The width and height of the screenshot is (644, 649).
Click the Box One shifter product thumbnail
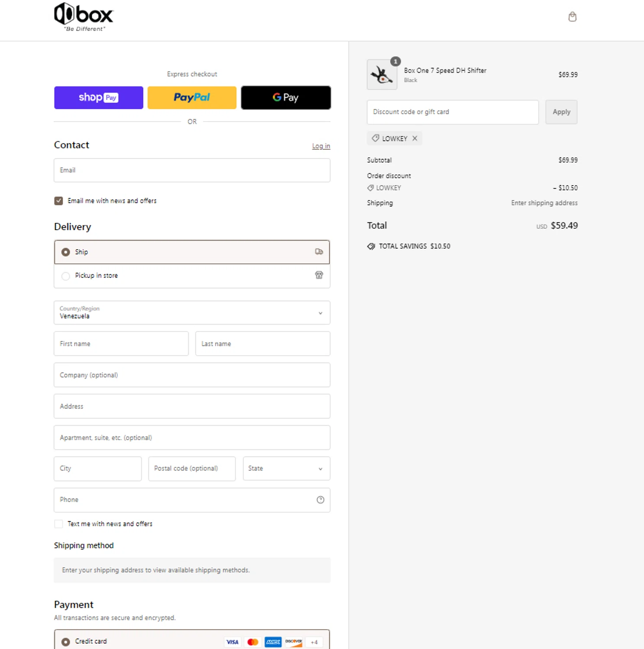tap(382, 75)
